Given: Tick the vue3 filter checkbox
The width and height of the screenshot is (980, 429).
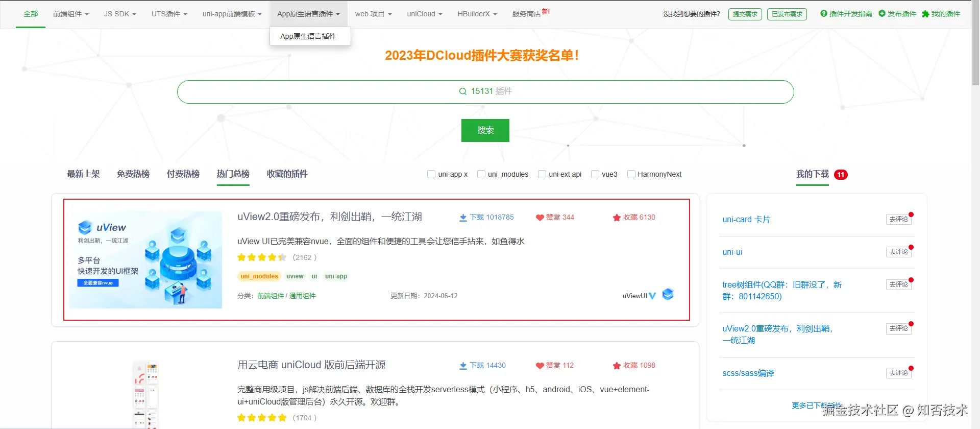Looking at the screenshot, I should click(595, 174).
